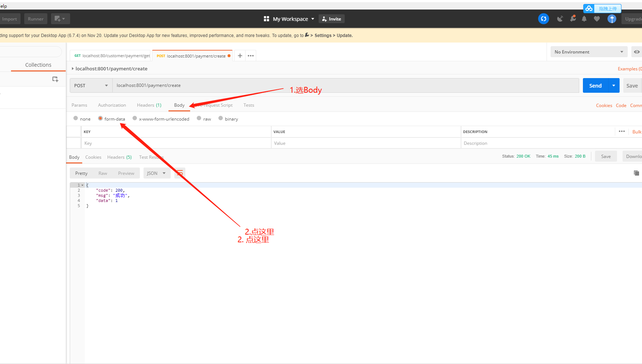Screen dimensions: 642x364
Task: Toggle response line wrap icon
Action: 180,173
